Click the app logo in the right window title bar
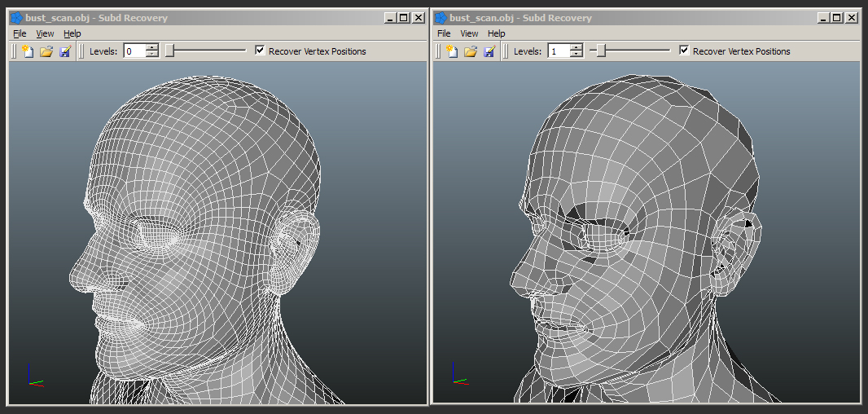This screenshot has height=414, width=868. coord(441,18)
